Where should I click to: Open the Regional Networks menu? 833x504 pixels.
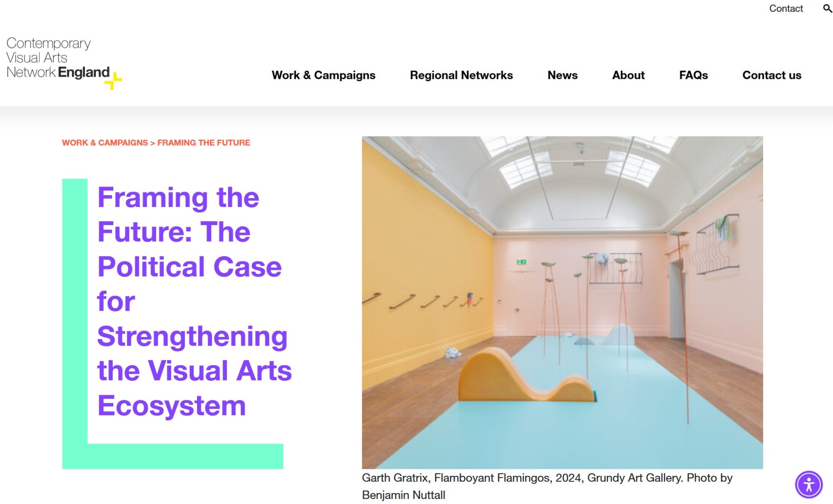pos(461,75)
